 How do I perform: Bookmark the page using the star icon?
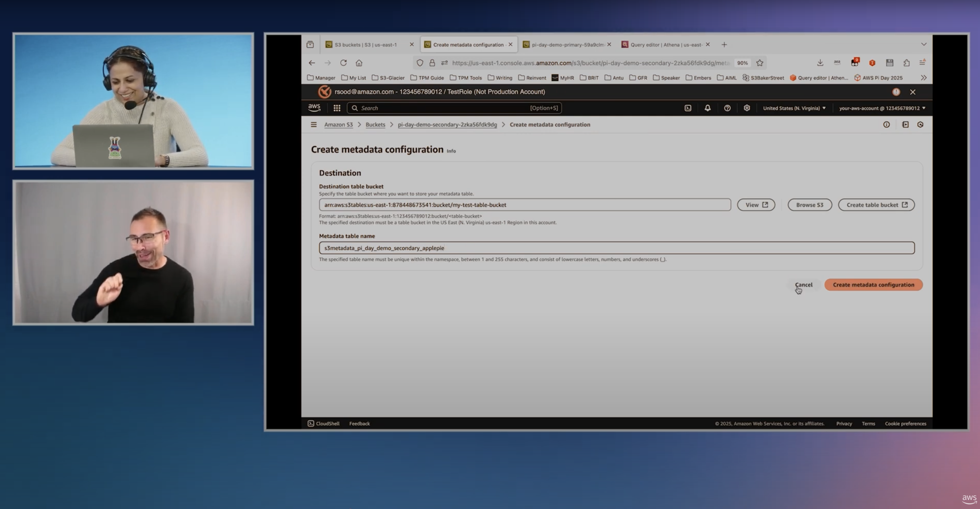click(760, 63)
